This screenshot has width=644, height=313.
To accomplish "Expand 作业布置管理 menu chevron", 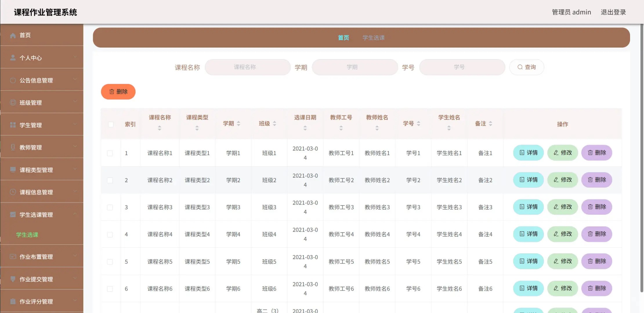I will (x=75, y=255).
